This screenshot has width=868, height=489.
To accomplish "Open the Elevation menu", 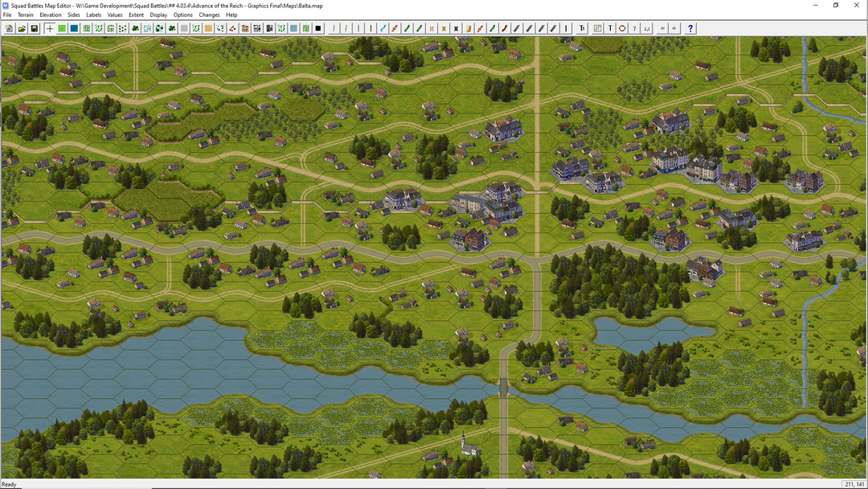I will (50, 14).
